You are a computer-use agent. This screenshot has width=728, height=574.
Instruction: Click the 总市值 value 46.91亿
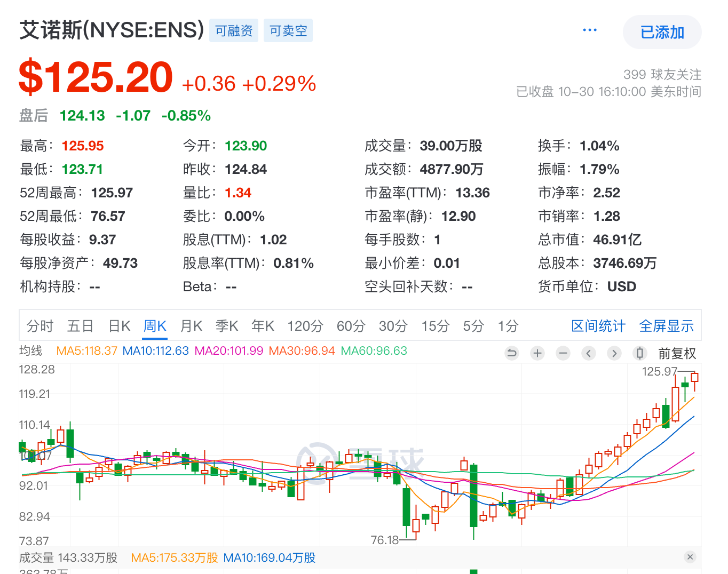[x=618, y=240]
